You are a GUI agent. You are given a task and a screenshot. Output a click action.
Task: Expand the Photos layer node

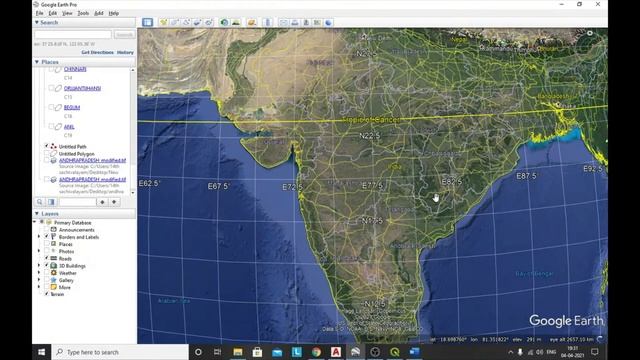[40, 251]
